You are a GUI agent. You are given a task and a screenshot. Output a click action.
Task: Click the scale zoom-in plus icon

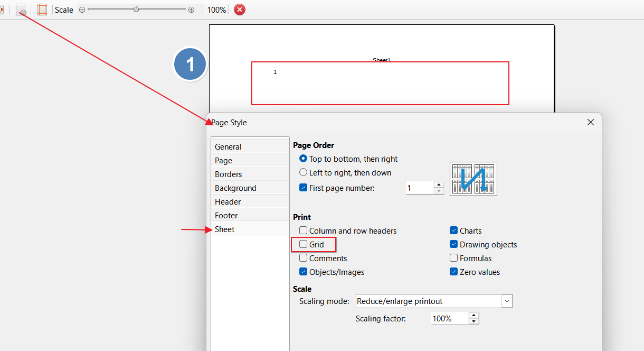191,10
